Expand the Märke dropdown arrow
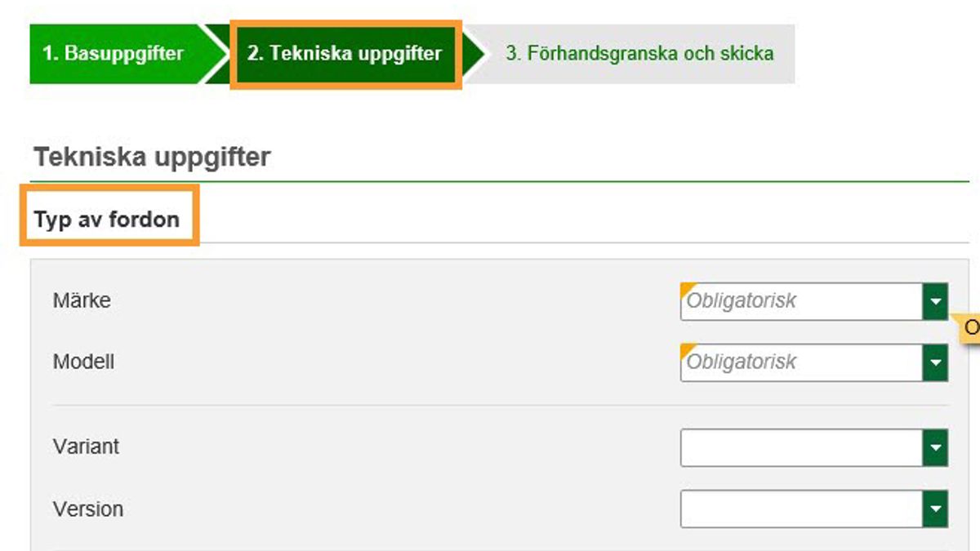 click(x=935, y=301)
